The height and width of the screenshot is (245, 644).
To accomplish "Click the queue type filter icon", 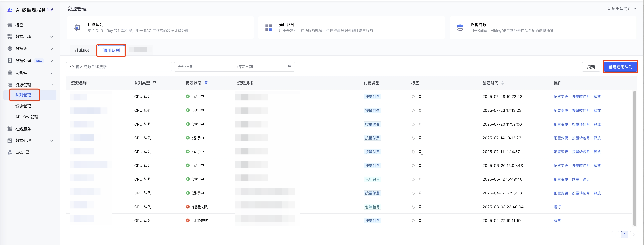I will pyautogui.click(x=155, y=83).
